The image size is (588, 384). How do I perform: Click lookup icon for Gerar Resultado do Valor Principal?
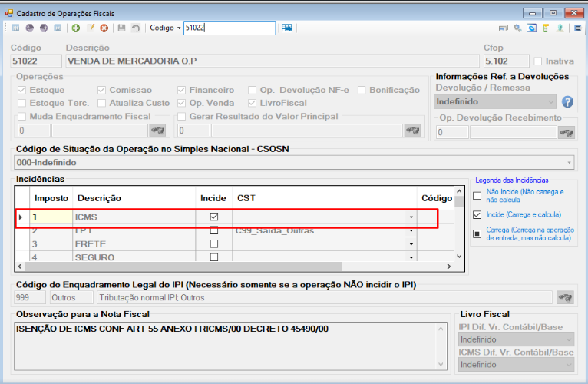[412, 131]
